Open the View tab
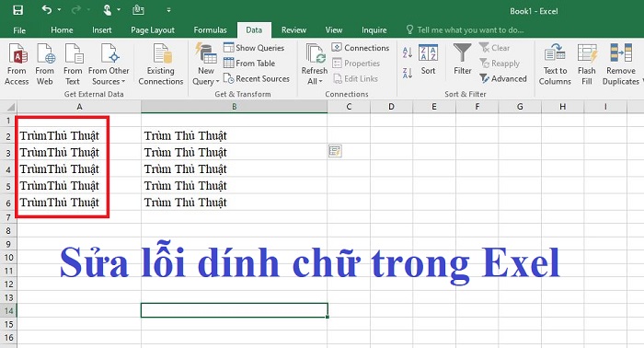Image resolution: width=644 pixels, height=348 pixels. [x=333, y=30]
